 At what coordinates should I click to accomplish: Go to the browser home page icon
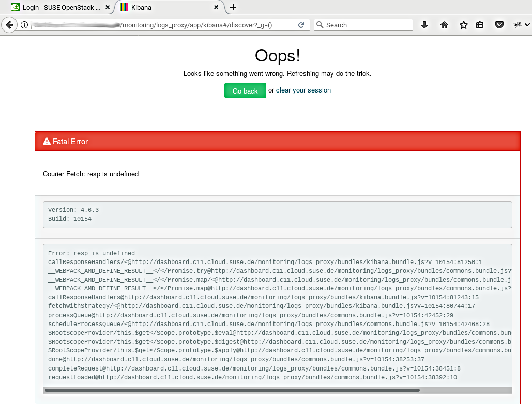pyautogui.click(x=444, y=25)
